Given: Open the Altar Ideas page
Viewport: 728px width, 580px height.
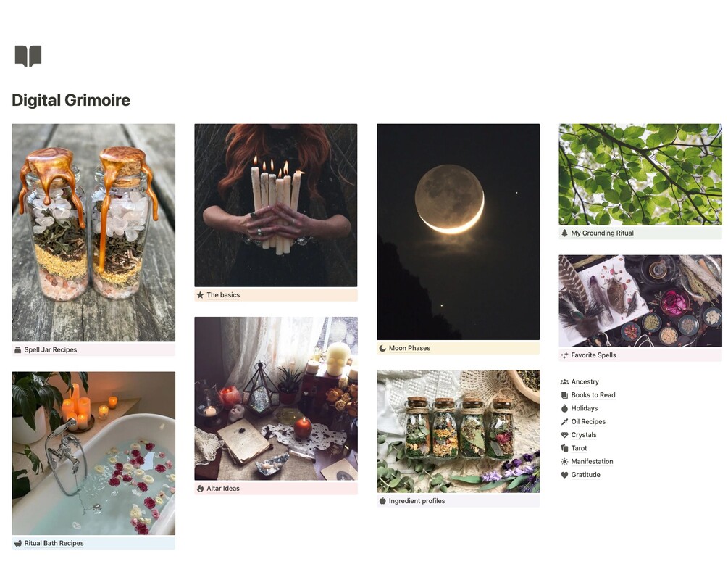Looking at the screenshot, I should click(x=223, y=488).
